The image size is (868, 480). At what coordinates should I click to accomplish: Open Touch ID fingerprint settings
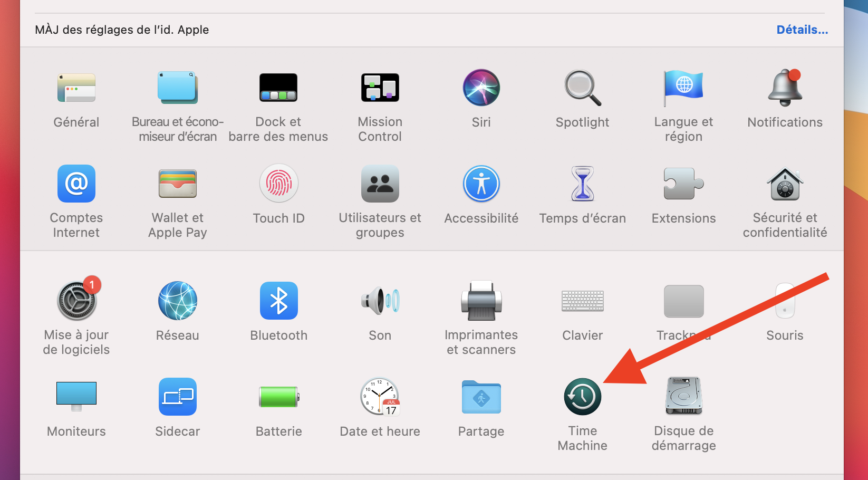pyautogui.click(x=278, y=184)
